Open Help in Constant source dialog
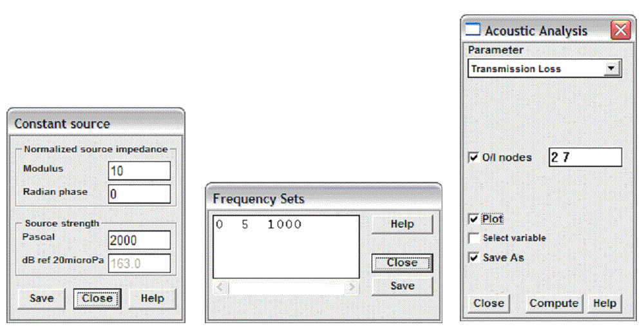The width and height of the screenshot is (644, 327). pos(153,299)
